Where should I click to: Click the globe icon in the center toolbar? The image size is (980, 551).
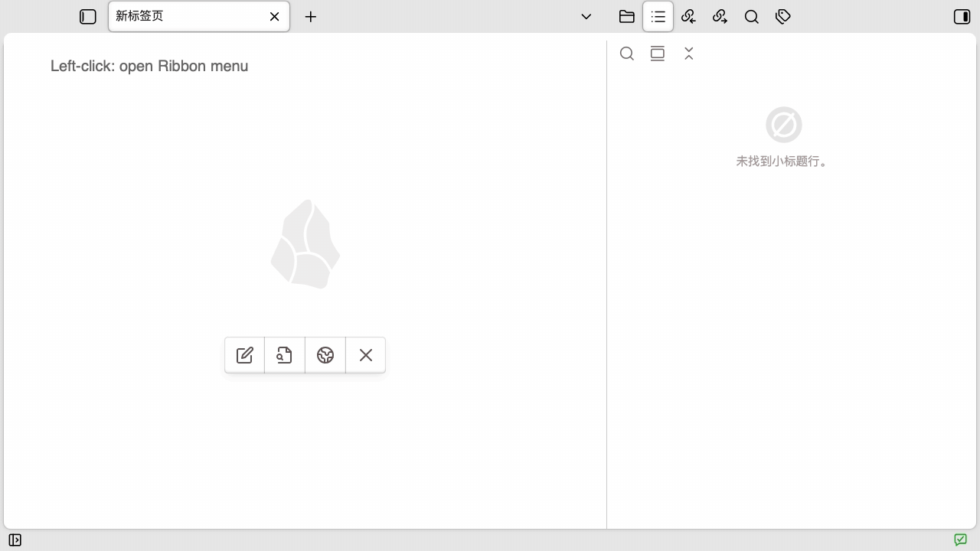(325, 355)
